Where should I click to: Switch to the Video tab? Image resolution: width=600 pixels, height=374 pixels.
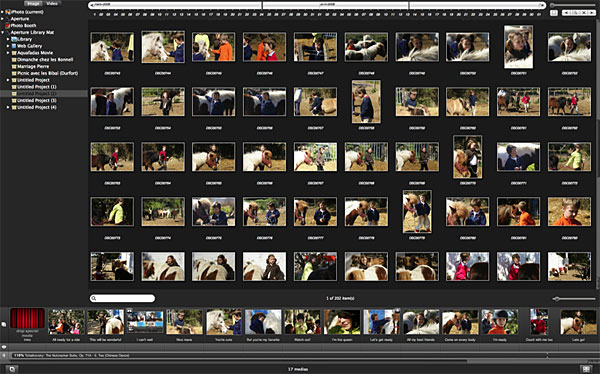[x=52, y=3]
